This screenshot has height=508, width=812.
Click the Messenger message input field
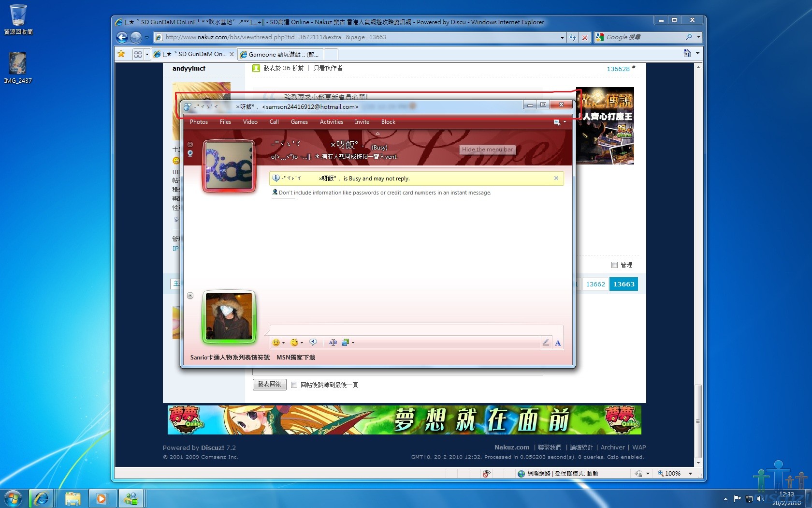416,330
